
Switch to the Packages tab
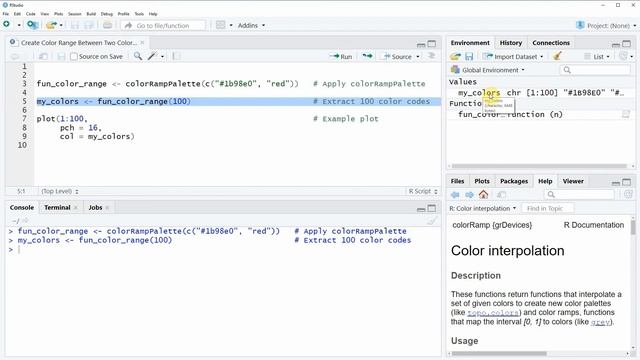(513, 181)
